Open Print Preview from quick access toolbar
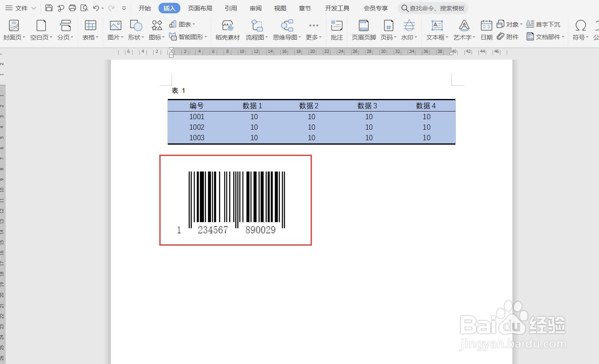 coord(84,8)
